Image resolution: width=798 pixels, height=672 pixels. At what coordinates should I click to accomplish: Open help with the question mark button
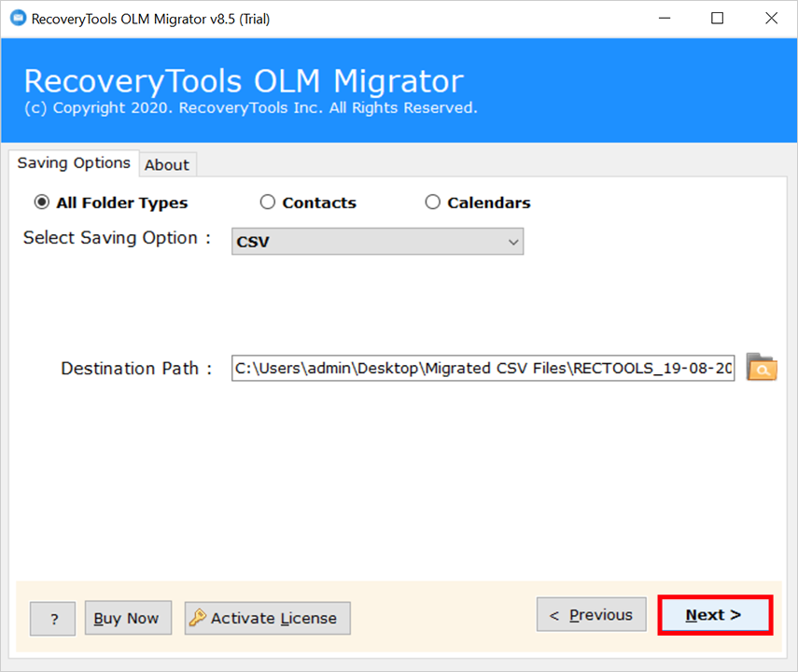coord(52,619)
